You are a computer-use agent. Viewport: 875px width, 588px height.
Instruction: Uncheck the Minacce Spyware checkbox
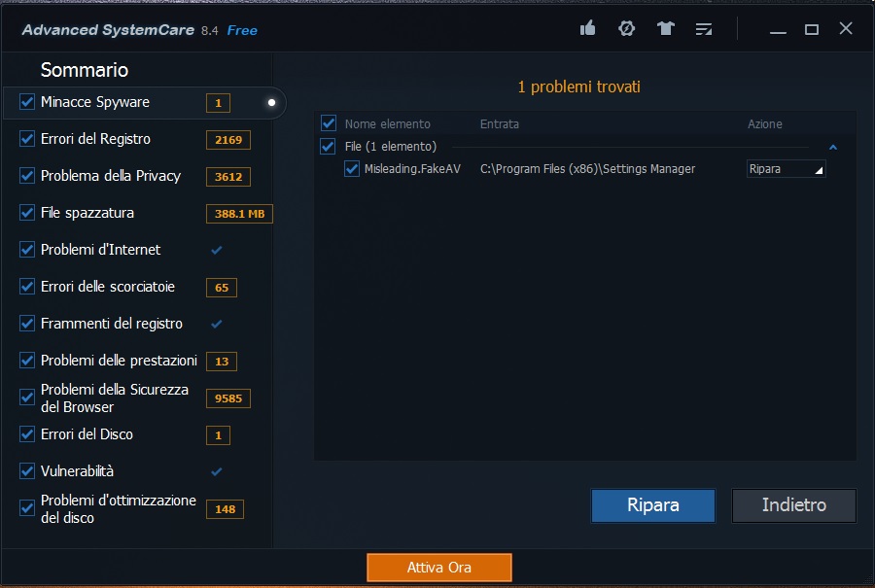tap(27, 101)
